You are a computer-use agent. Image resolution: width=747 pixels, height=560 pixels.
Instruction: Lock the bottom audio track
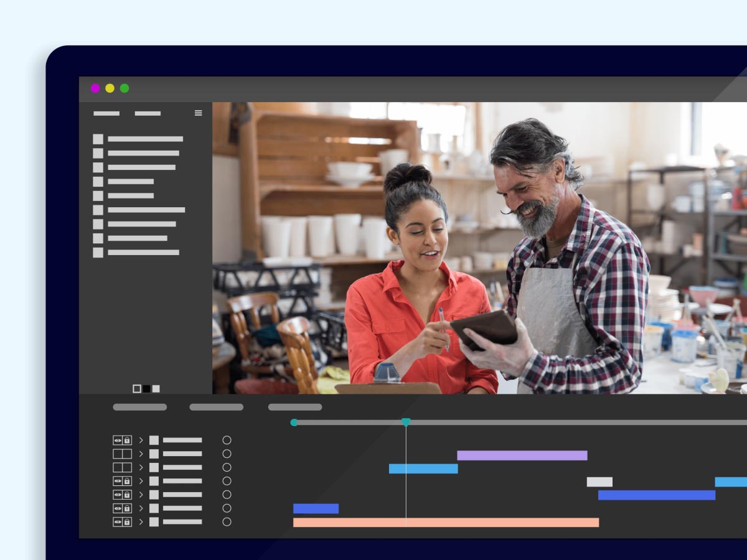pos(127,521)
